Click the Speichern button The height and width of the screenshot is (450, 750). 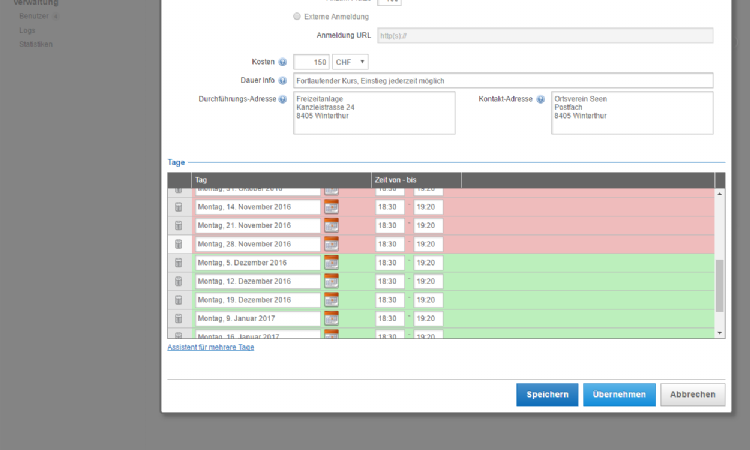pos(547,395)
